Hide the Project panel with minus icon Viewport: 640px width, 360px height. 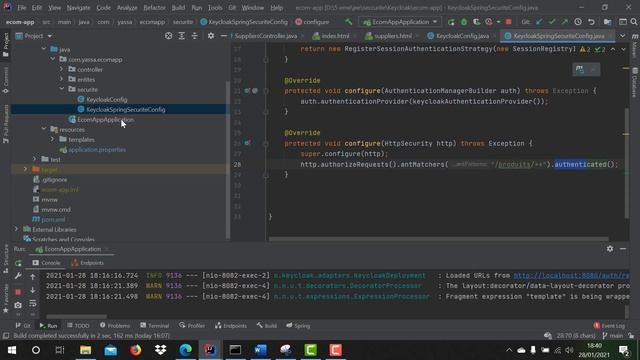[224, 36]
